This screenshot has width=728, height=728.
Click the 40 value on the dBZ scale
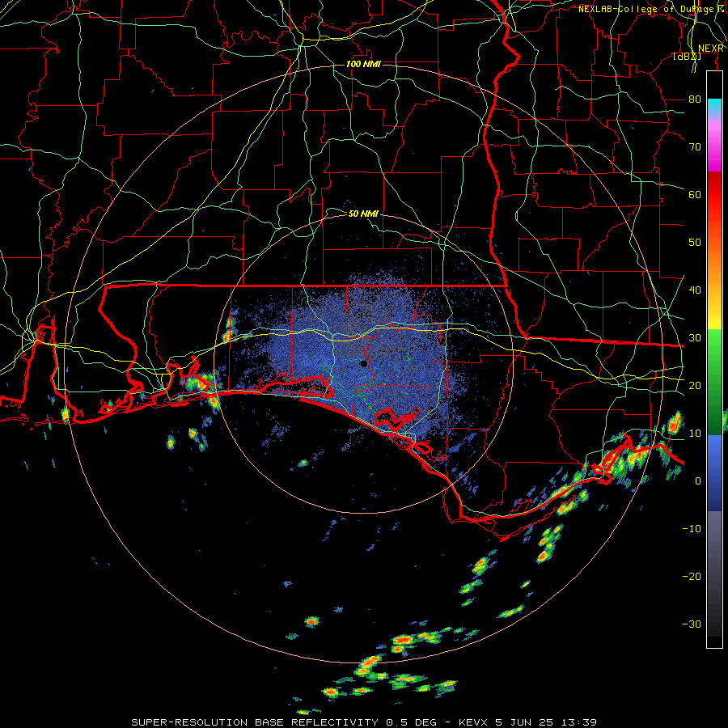(x=695, y=290)
